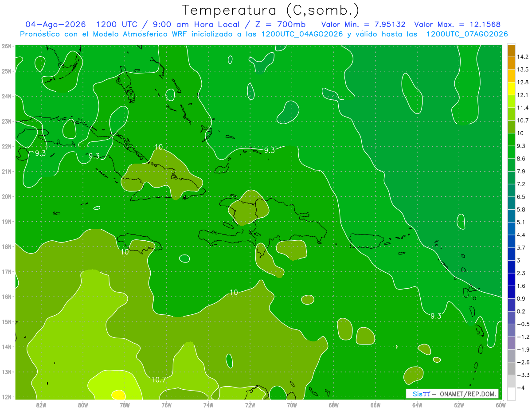Click the amber legend swatch between 12.8 and 13.5
This screenshot has width=532, height=411.
[x=511, y=76]
